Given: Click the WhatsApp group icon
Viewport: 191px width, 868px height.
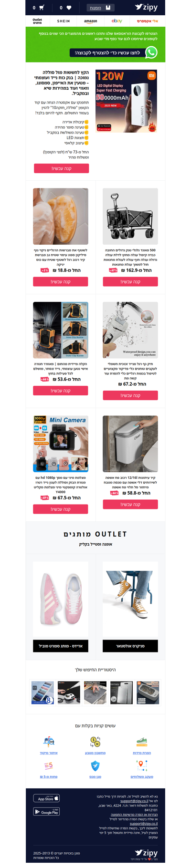Looking at the screenshot, I should 151,52.
